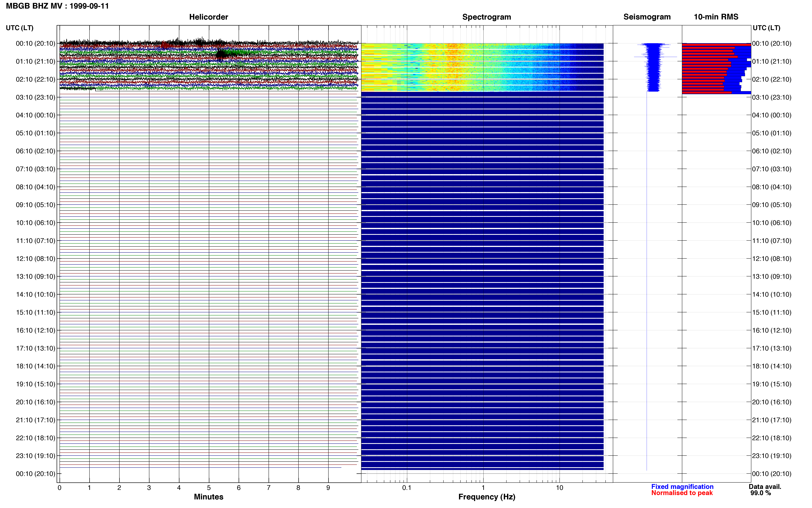Image resolution: width=812 pixels, height=508 pixels.
Task: Click left time label 01:10 (21:10)
Action: tap(36, 61)
